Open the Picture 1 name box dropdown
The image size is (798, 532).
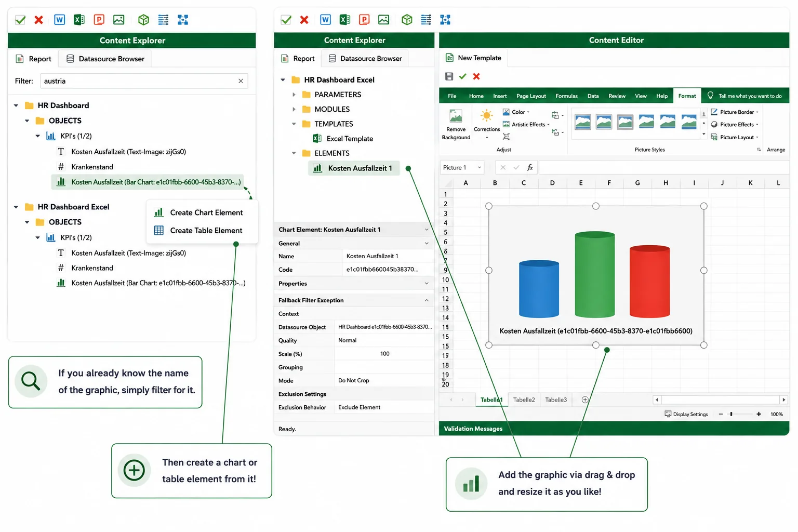point(479,167)
